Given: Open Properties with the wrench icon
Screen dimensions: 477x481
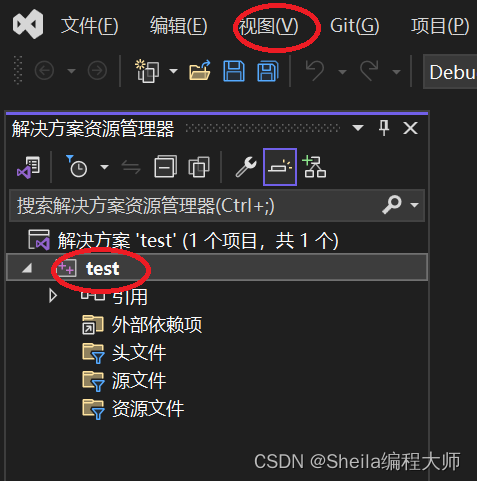Looking at the screenshot, I should [246, 167].
